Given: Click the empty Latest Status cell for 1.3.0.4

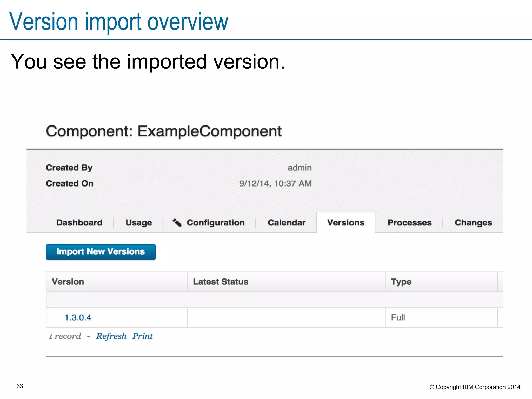Looking at the screenshot, I should tap(286, 317).
